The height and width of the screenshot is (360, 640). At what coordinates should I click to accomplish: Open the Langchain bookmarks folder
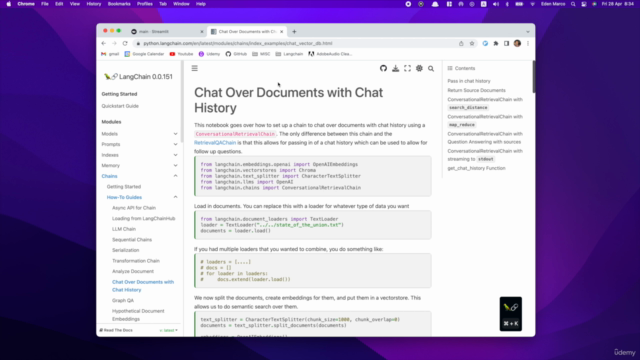pos(289,54)
